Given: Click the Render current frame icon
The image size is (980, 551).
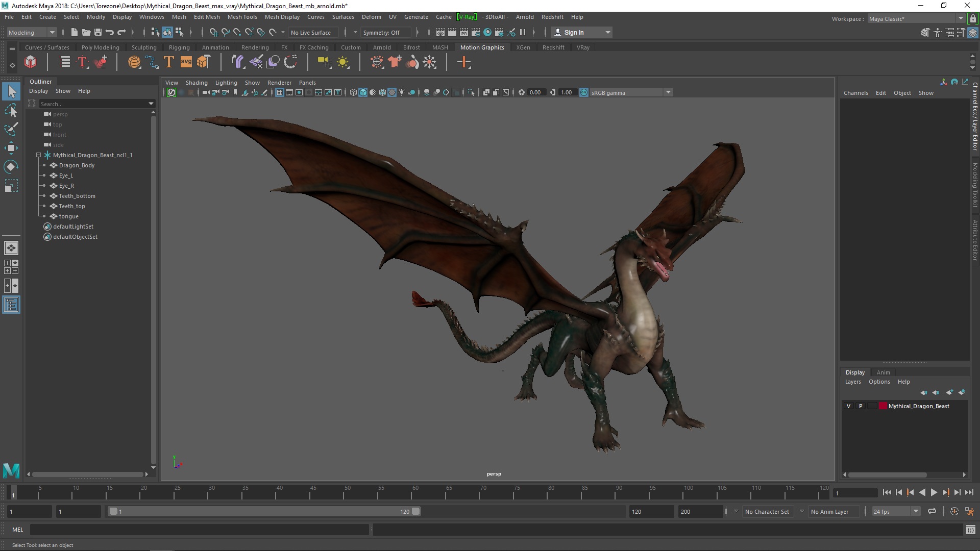Looking at the screenshot, I should [452, 32].
